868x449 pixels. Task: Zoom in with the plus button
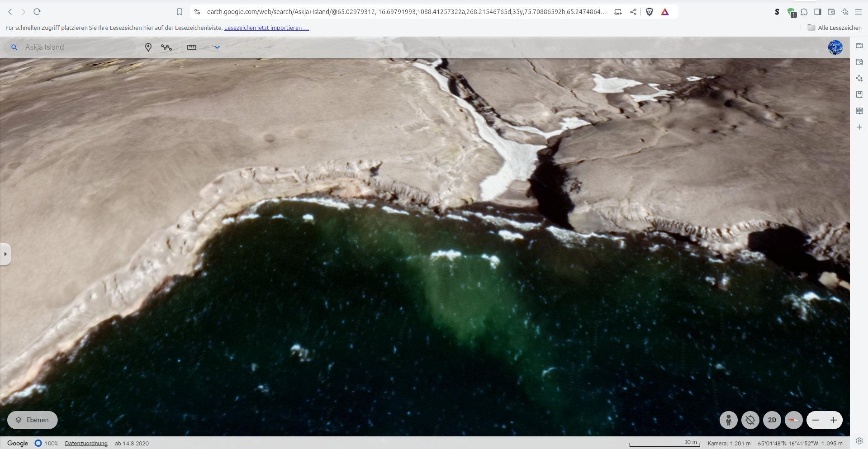point(834,420)
